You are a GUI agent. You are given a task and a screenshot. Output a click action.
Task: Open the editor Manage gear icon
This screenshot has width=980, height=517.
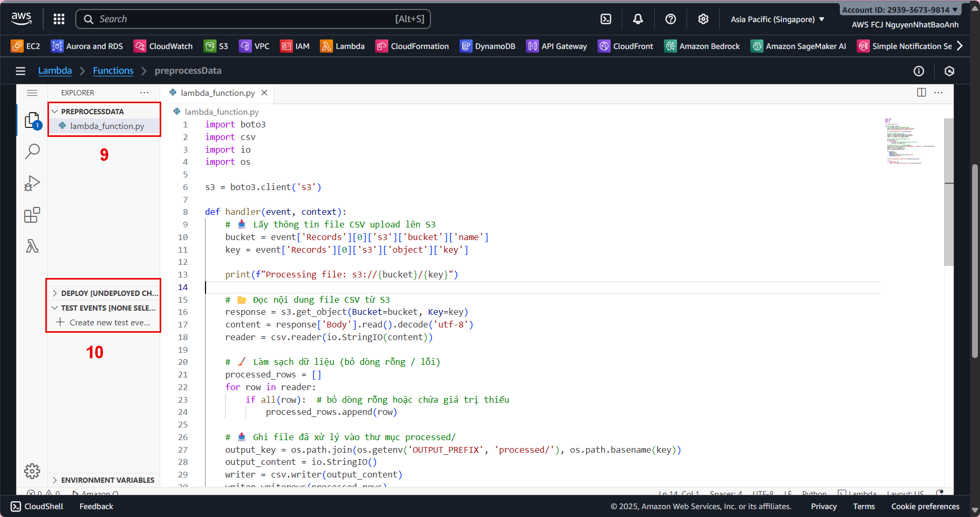(32, 471)
